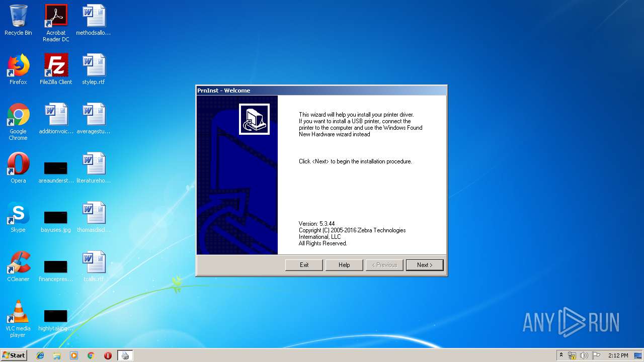Screen dimensions: 644x362
Task: Open the Action Center flag icon
Action: (x=596, y=355)
